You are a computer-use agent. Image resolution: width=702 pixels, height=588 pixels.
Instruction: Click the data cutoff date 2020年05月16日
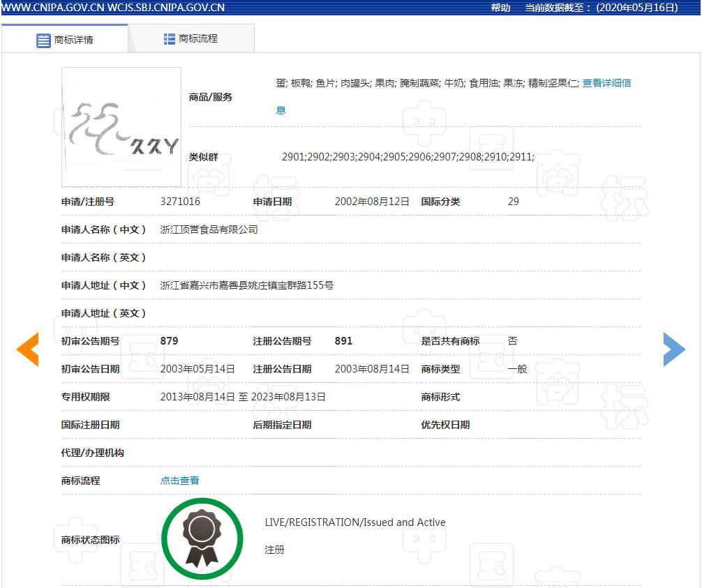point(637,8)
